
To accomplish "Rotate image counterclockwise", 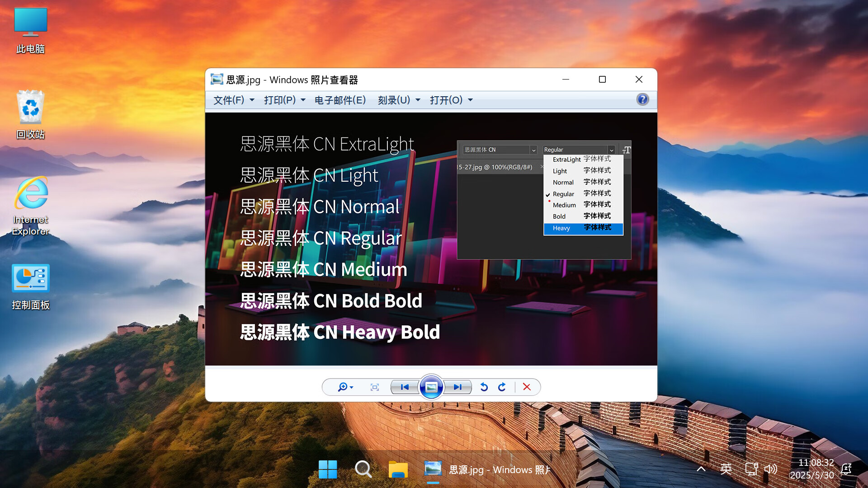I will click(484, 387).
